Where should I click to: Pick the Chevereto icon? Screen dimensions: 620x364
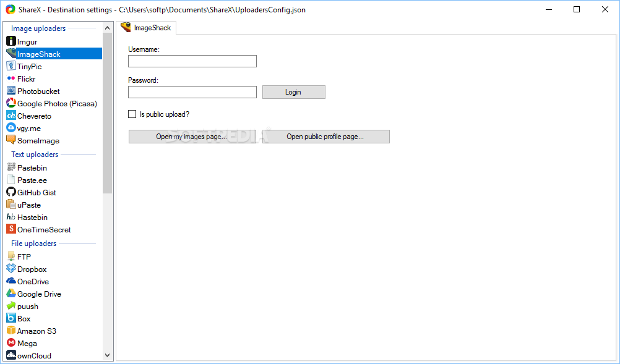pyautogui.click(x=11, y=116)
